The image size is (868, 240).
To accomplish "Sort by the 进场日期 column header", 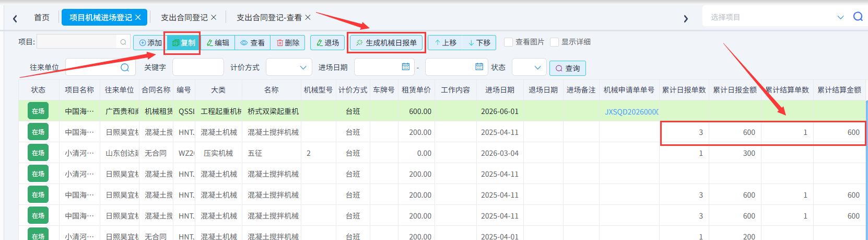I will pyautogui.click(x=500, y=90).
